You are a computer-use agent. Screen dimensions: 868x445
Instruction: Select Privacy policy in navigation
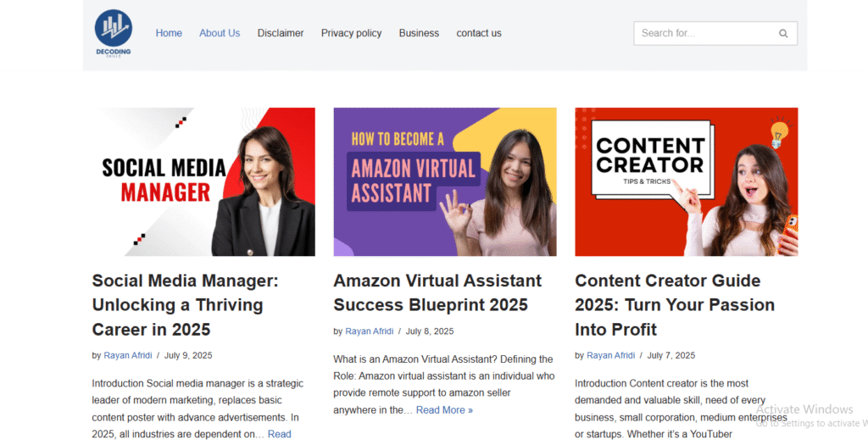tap(351, 33)
